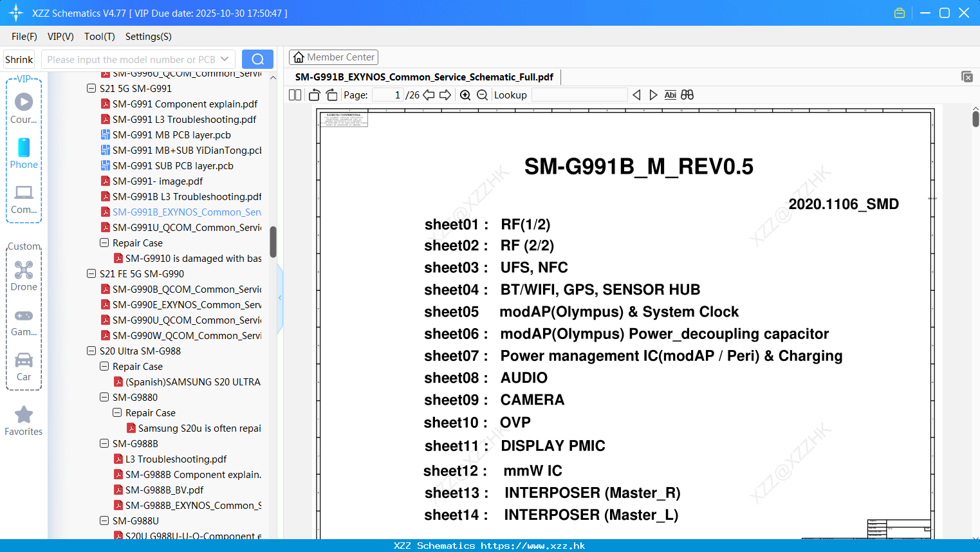Screen dimensions: 980x552
Task: Open the model number dropdown arrow
Action: point(225,59)
